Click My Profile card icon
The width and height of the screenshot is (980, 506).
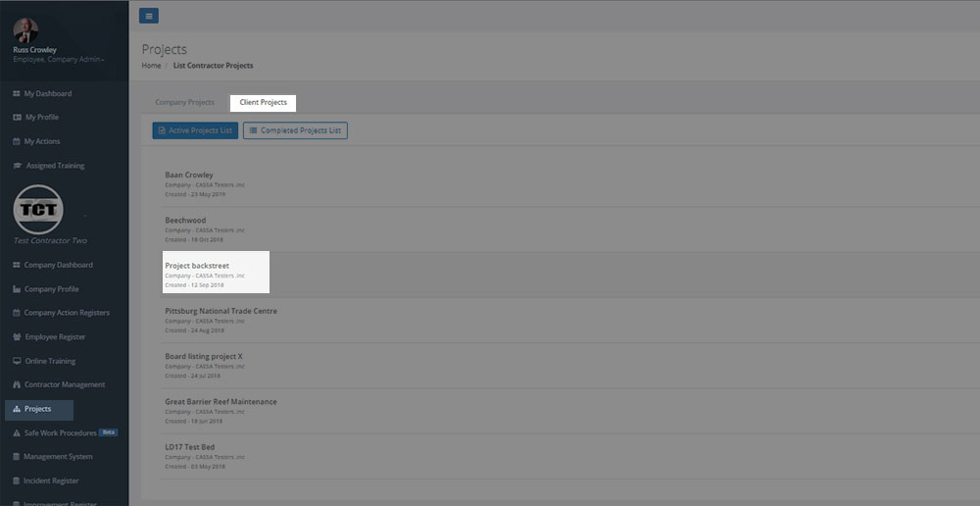pyautogui.click(x=18, y=118)
